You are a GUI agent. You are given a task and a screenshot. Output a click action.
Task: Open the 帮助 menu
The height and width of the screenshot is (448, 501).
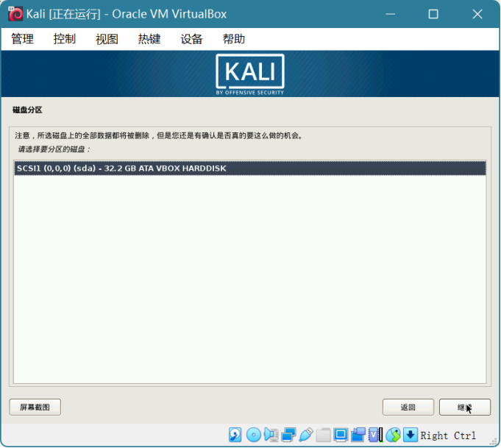(x=233, y=39)
